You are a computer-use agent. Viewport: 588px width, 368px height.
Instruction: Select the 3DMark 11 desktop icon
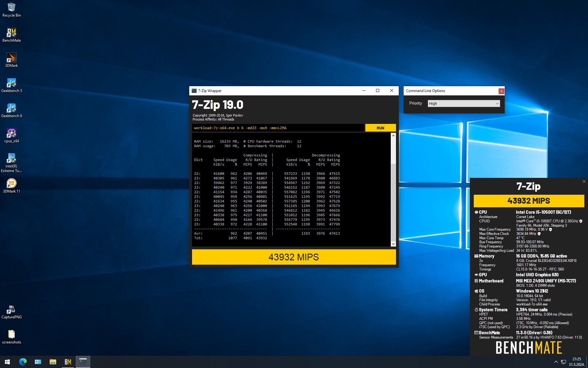11,186
